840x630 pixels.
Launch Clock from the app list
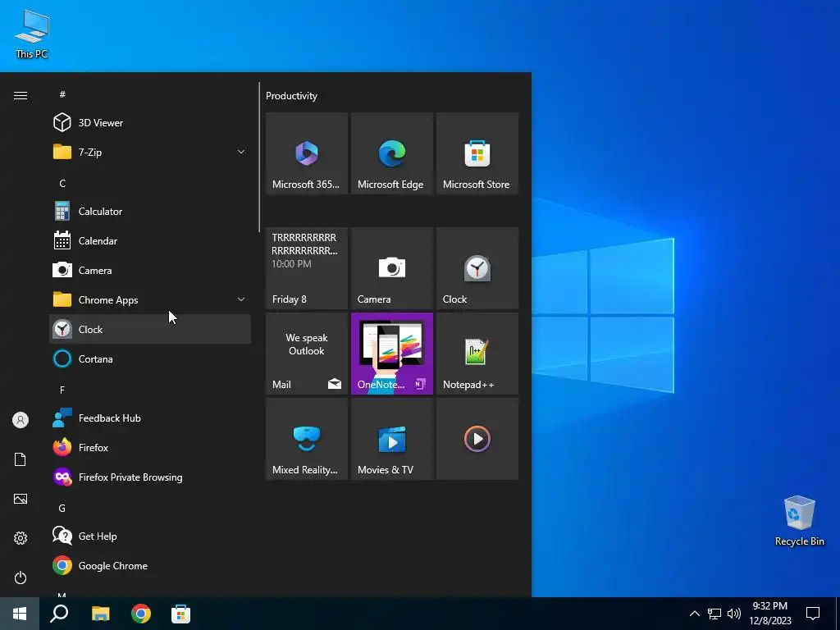150,329
